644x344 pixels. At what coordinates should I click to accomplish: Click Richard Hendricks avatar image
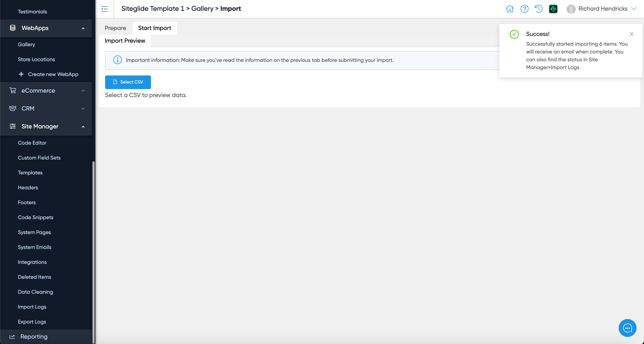click(x=571, y=9)
